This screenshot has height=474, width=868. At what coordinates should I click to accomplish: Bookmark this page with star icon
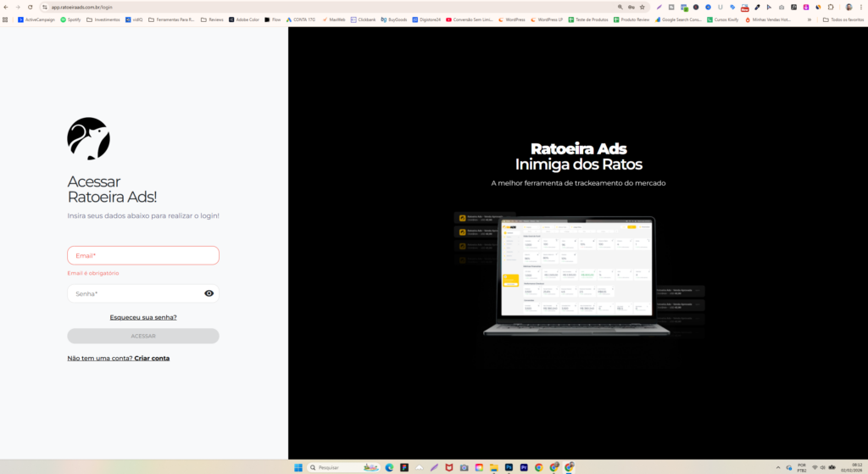643,7
